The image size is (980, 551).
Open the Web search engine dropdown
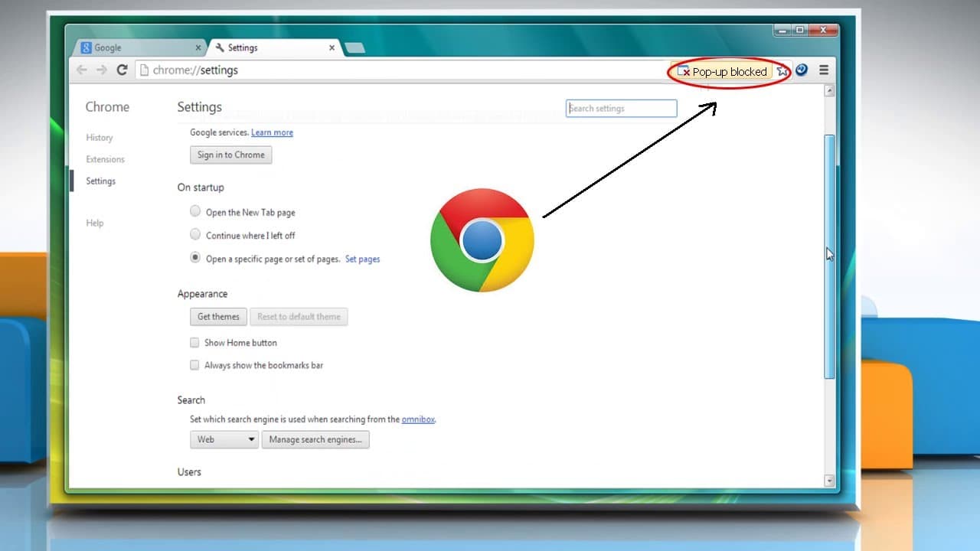224,439
